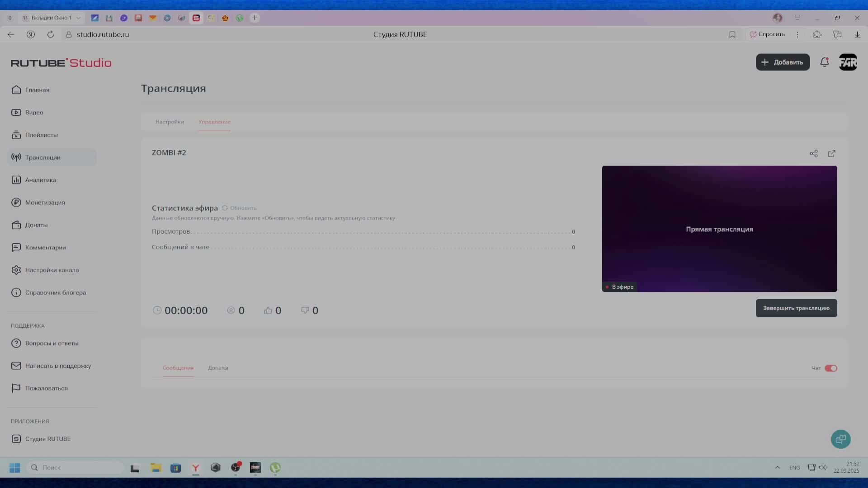Image resolution: width=868 pixels, height=488 pixels.
Task: Open stream in new window icon
Action: click(x=832, y=154)
